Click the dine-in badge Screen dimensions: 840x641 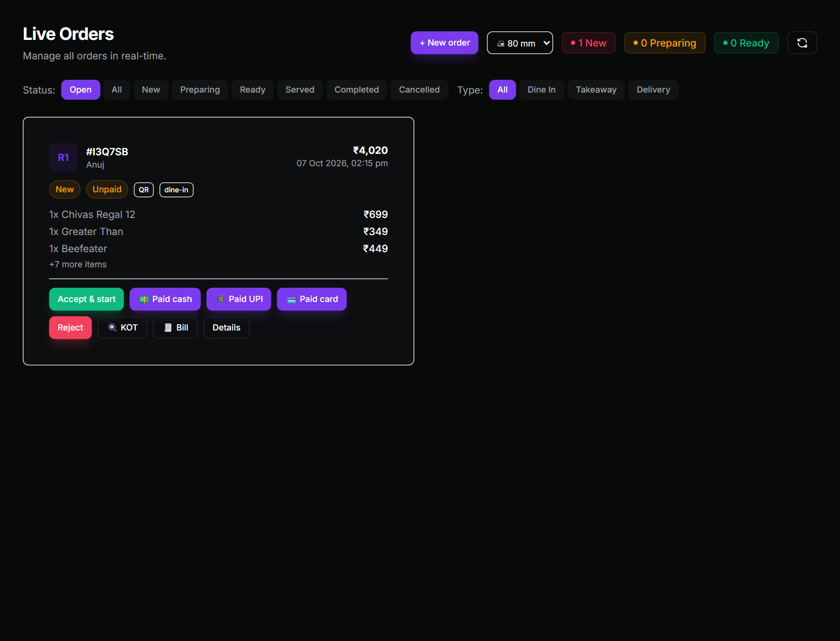[x=177, y=190]
